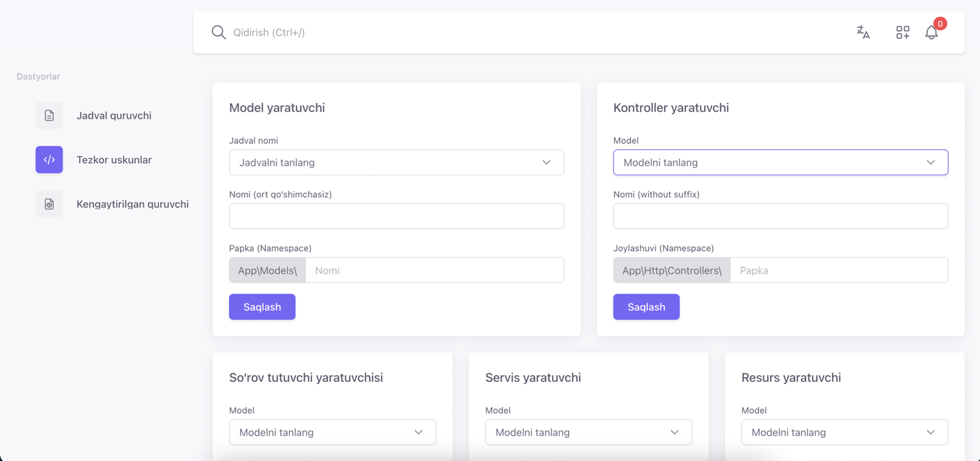The width and height of the screenshot is (980, 461).
Task: Open the notifications bell
Action: click(x=931, y=33)
